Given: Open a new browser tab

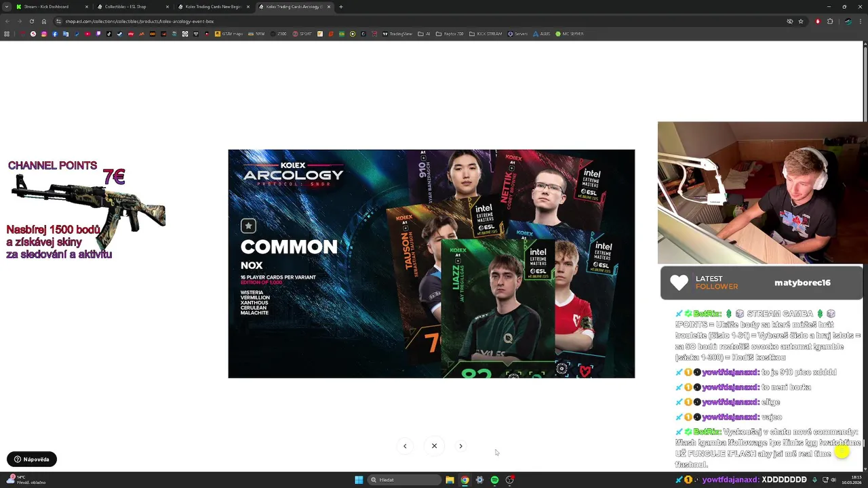Looking at the screenshot, I should 340,7.
